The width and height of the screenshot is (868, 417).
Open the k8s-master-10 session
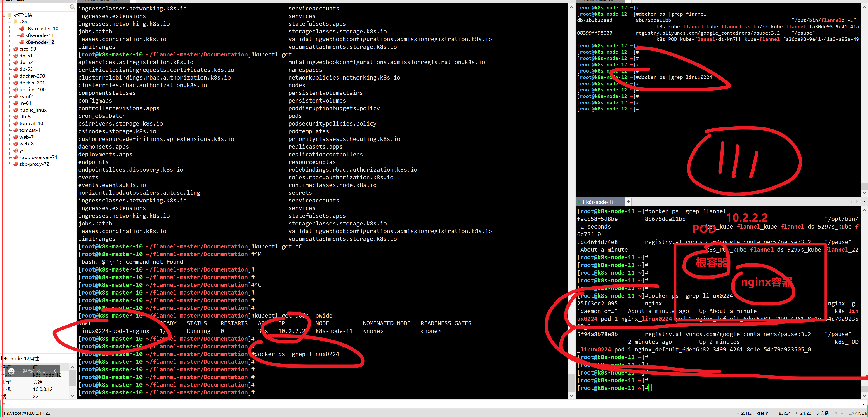click(41, 29)
